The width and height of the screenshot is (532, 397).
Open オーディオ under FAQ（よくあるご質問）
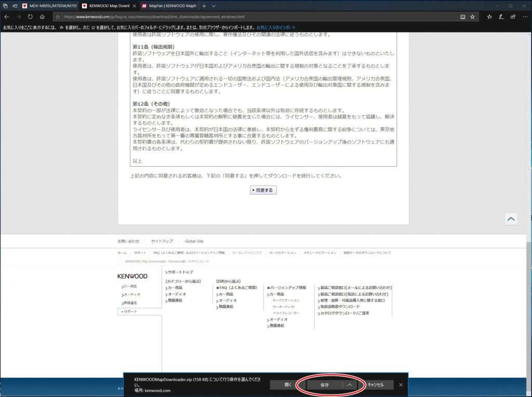(227, 300)
